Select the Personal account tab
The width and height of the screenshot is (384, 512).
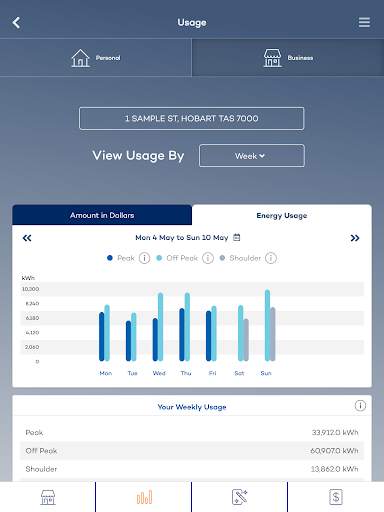click(x=96, y=58)
